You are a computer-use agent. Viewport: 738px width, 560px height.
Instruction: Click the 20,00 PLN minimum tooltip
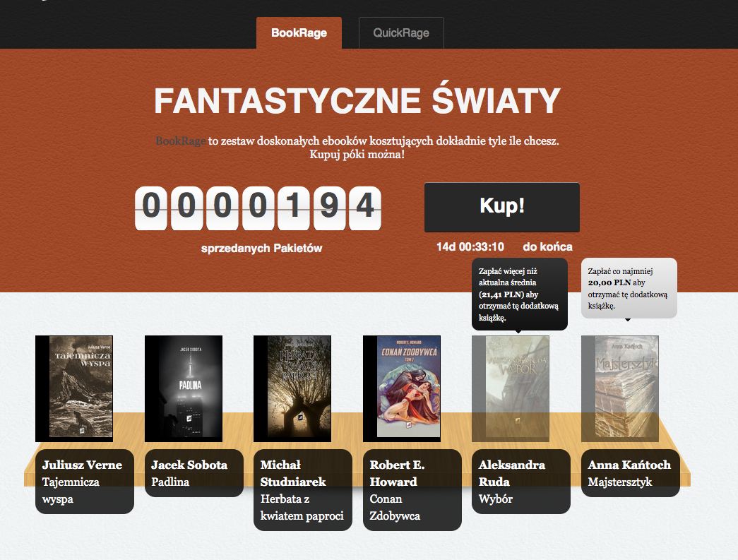point(629,288)
